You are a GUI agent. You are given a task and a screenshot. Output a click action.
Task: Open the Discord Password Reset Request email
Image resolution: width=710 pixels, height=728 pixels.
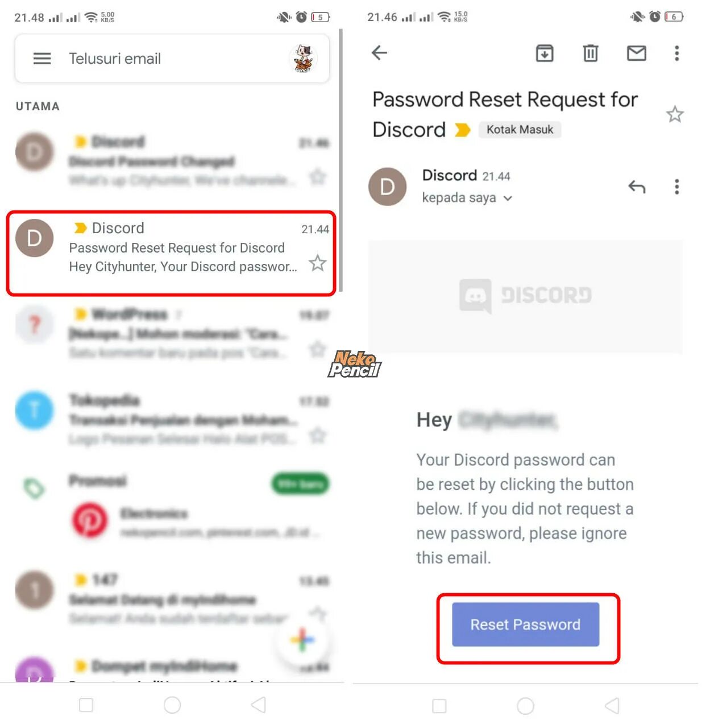pos(171,253)
